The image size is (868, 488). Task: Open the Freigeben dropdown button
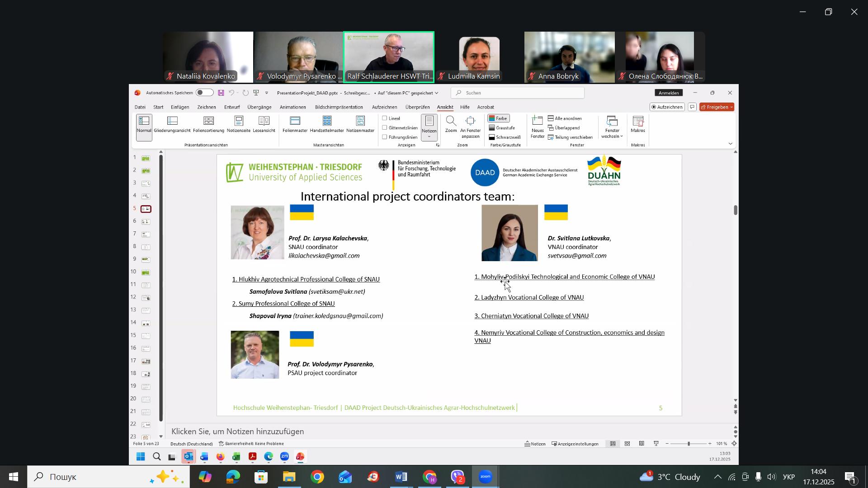pyautogui.click(x=717, y=107)
